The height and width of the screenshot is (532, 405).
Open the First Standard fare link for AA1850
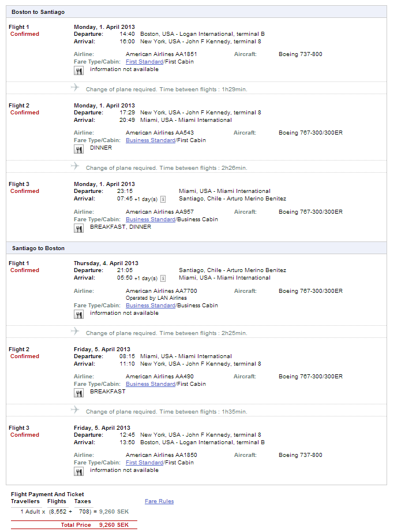point(144,463)
